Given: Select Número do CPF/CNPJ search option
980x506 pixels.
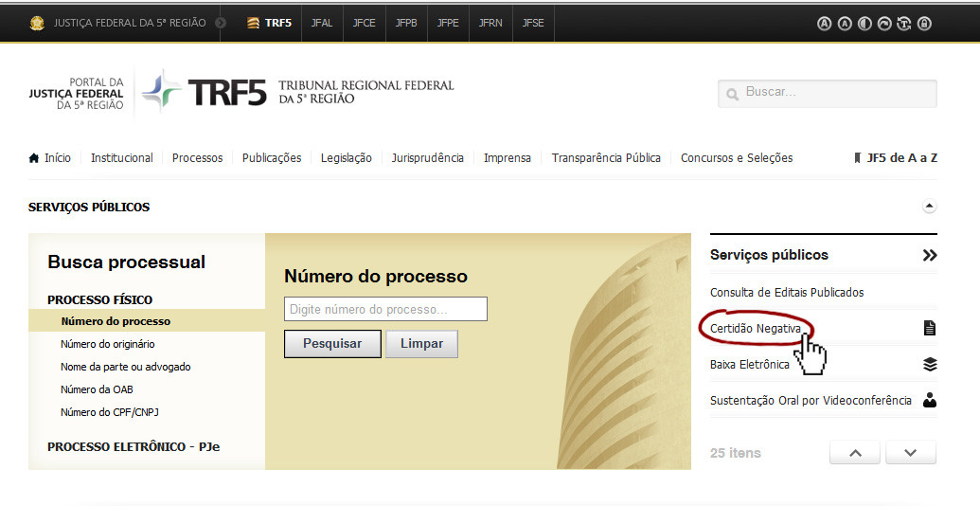Looking at the screenshot, I should coord(110,412).
